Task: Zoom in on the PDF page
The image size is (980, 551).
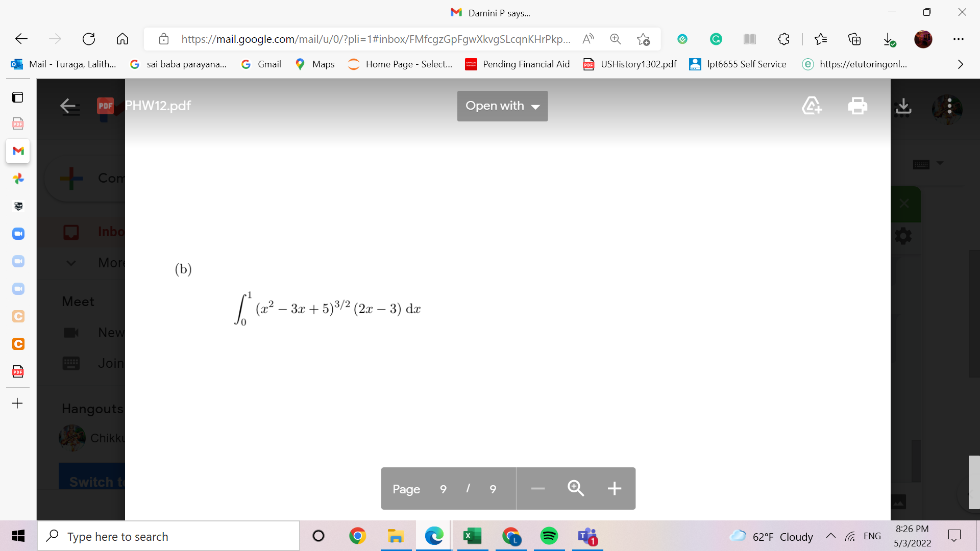Action: tap(575, 488)
